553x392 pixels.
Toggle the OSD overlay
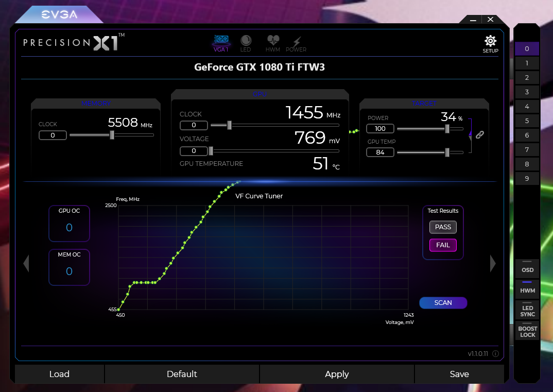527,268
